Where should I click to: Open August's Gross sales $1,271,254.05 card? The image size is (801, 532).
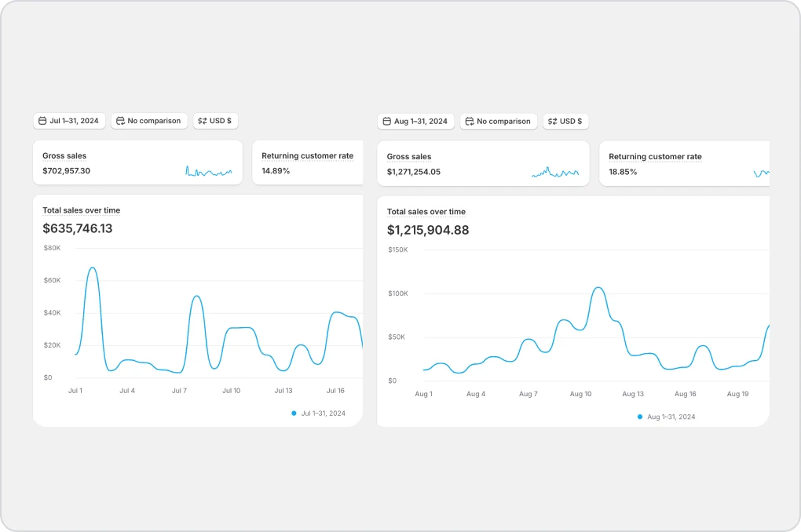click(482, 164)
